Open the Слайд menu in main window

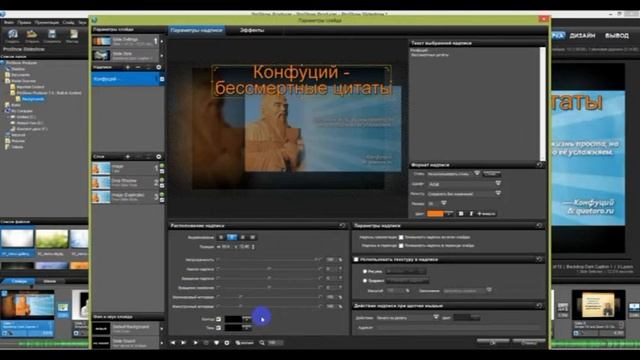[68, 22]
